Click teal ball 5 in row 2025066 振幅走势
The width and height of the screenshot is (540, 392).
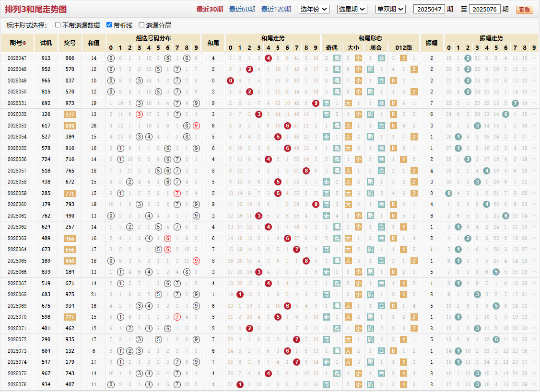click(x=496, y=272)
